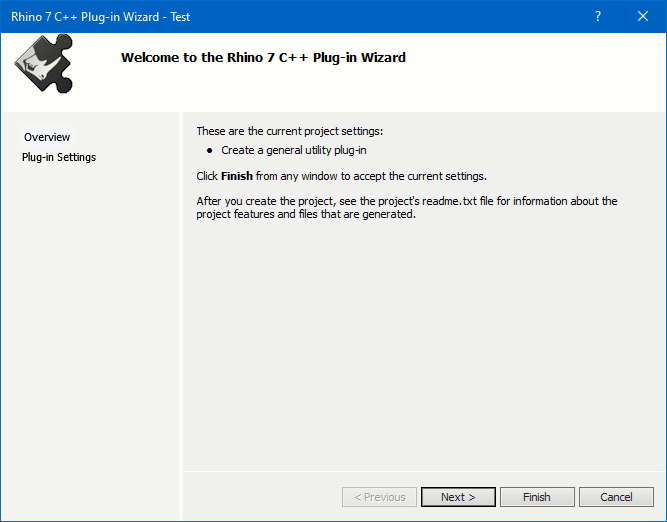Select the Overview page in the sidebar
The height and width of the screenshot is (522, 667).
click(x=47, y=137)
